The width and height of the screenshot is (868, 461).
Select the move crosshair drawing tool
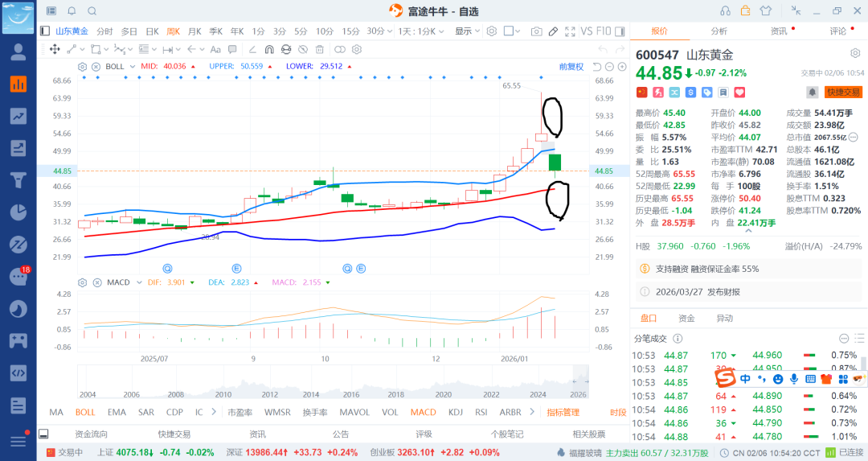55,49
